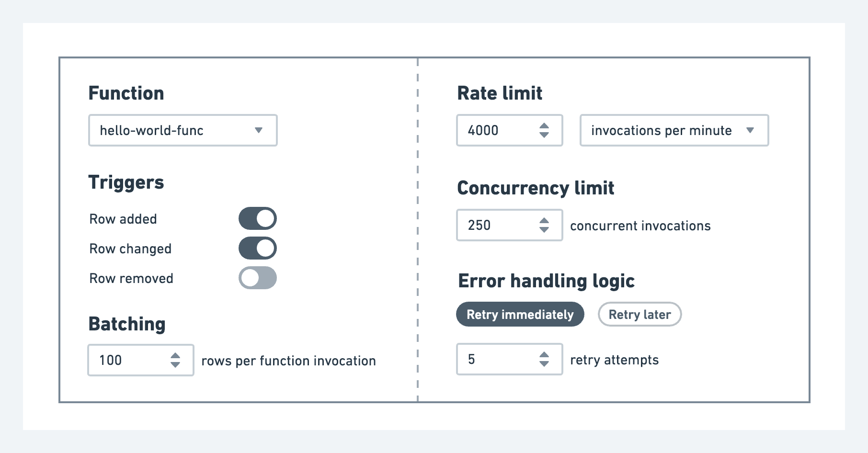Image resolution: width=868 pixels, height=453 pixels.
Task: Disable the Row added trigger
Action: pyautogui.click(x=257, y=218)
